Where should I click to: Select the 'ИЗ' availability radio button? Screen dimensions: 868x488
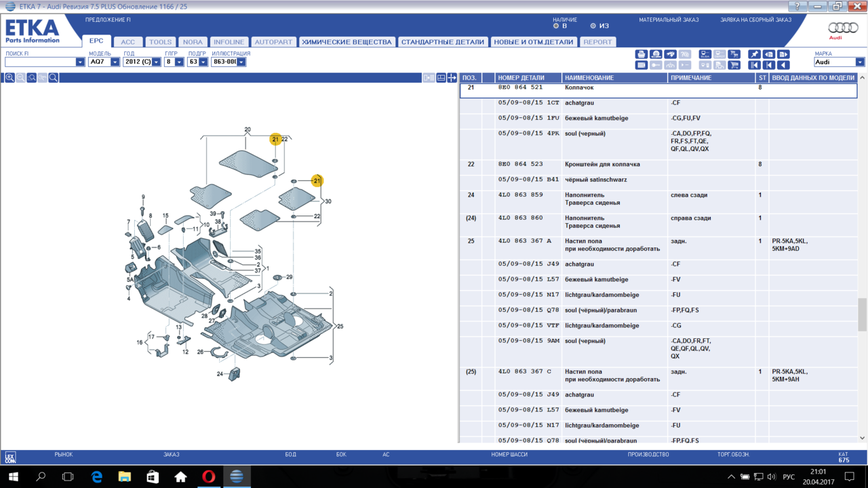tap(593, 26)
